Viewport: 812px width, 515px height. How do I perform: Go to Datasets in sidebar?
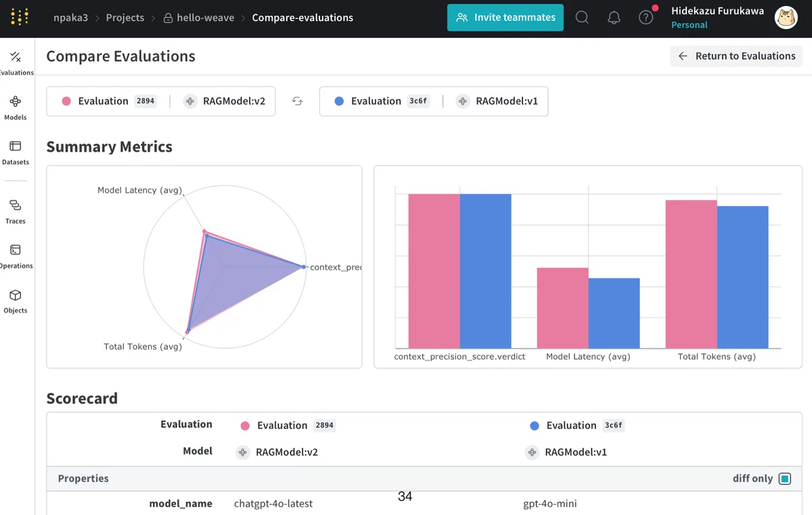(x=16, y=152)
